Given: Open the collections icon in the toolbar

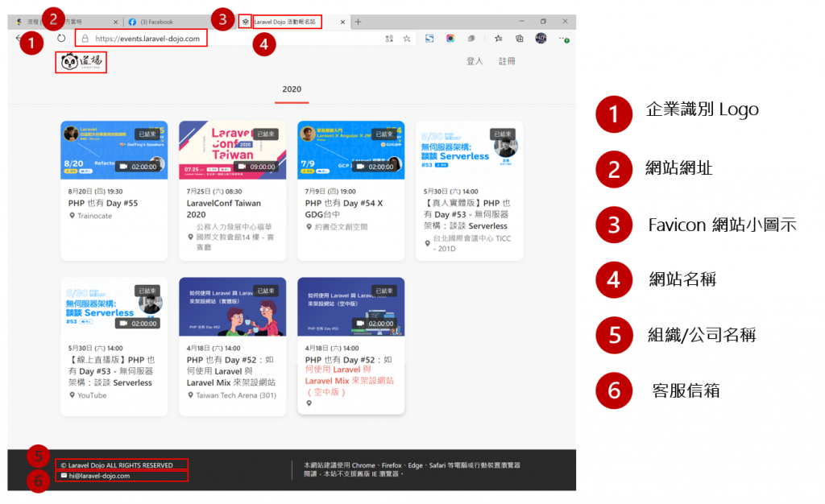Looking at the screenshot, I should click(x=520, y=39).
